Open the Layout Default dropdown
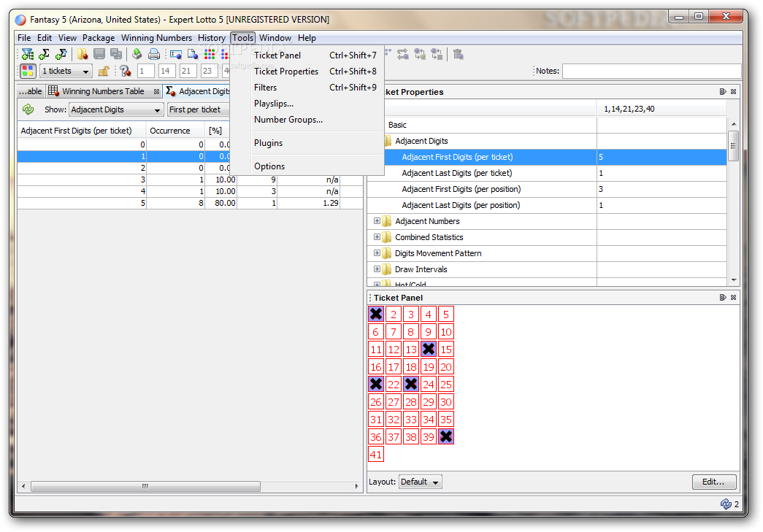763x532 pixels. click(x=421, y=482)
